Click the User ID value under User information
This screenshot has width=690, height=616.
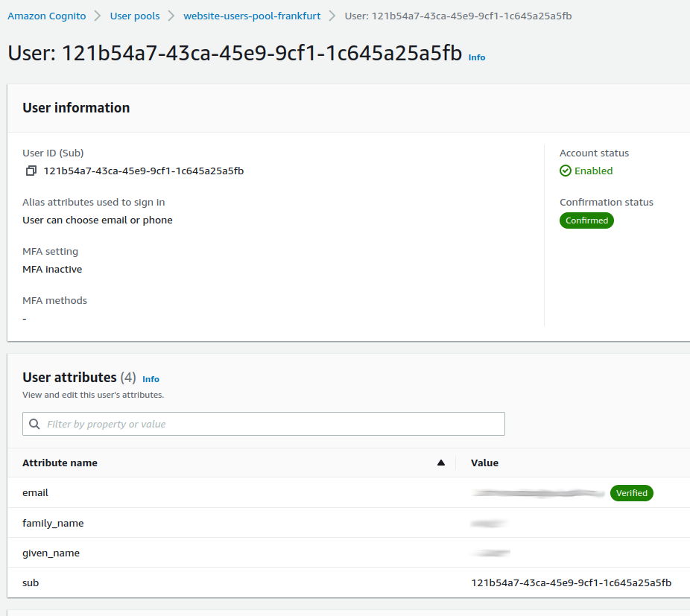144,171
